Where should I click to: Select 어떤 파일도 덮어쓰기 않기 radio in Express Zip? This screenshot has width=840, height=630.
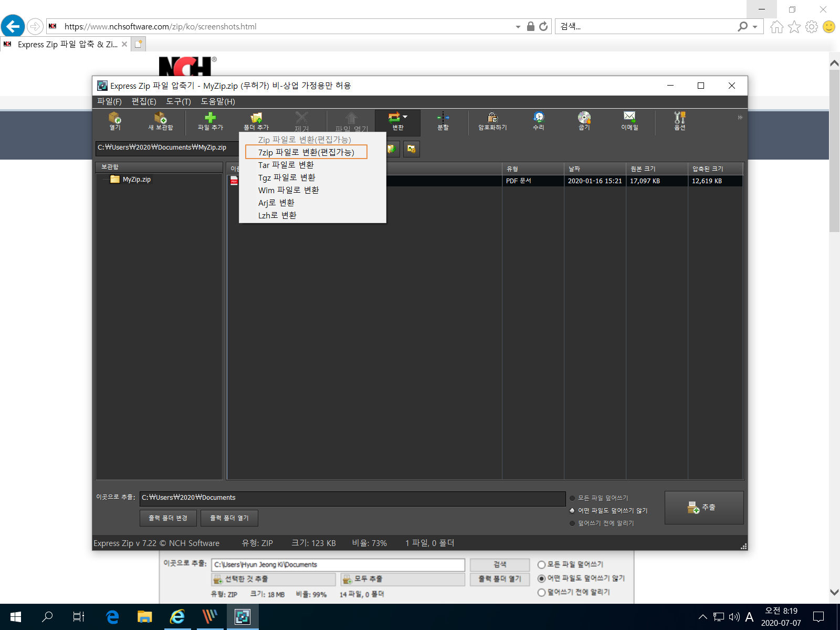point(572,511)
